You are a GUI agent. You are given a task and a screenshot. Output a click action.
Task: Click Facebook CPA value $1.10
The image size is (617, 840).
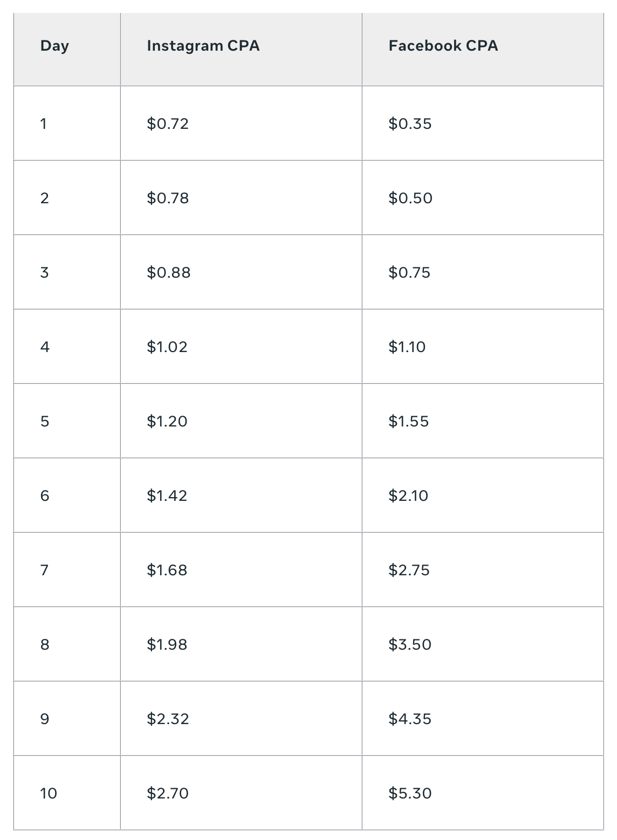tap(407, 347)
